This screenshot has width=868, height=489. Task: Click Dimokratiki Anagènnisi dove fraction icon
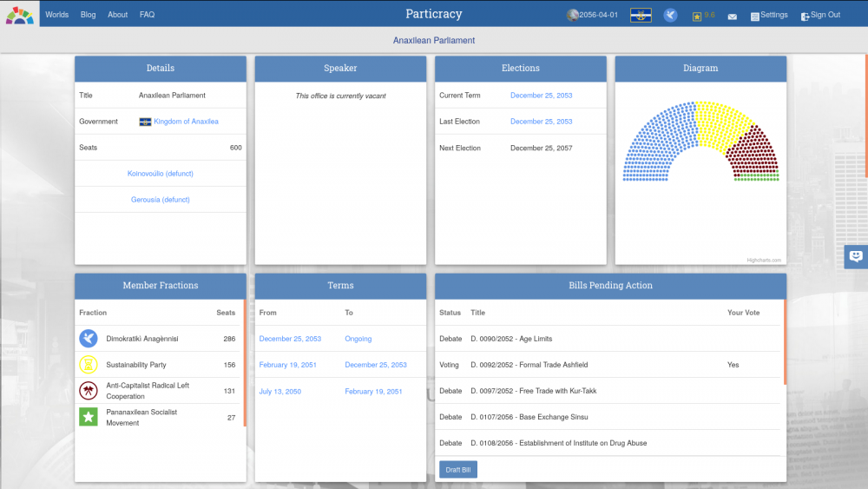(x=88, y=339)
